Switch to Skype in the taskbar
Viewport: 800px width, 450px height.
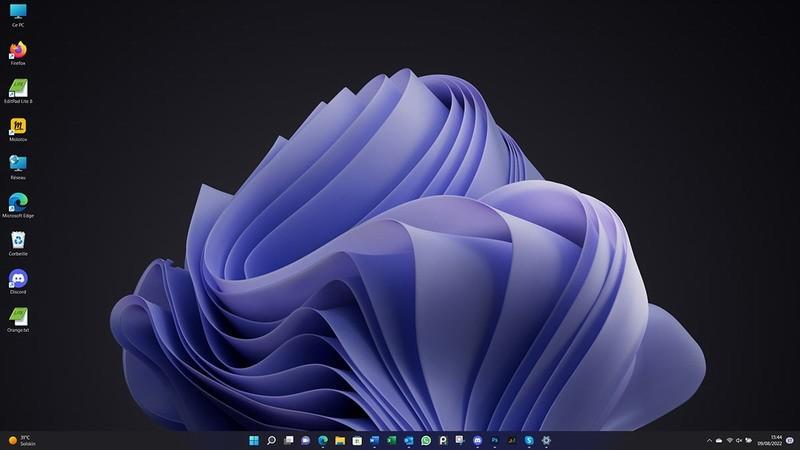point(529,440)
